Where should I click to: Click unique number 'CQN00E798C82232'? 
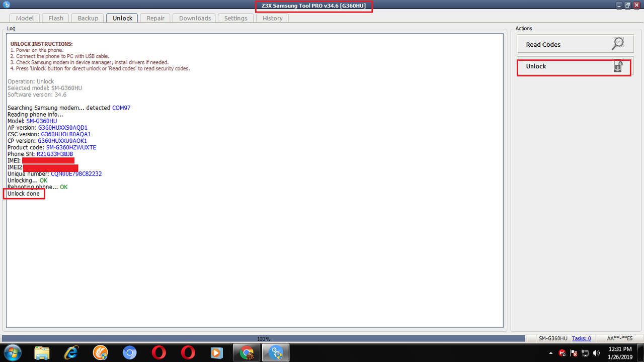pos(76,174)
